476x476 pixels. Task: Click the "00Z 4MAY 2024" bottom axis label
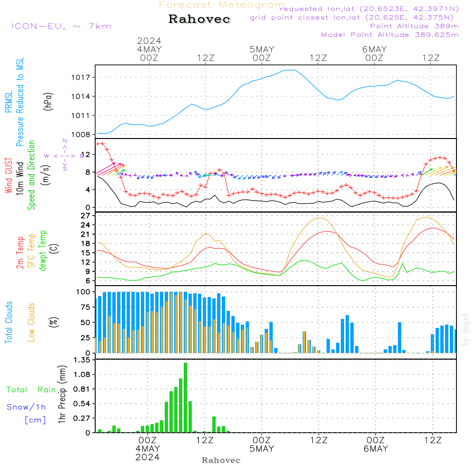tap(148, 449)
